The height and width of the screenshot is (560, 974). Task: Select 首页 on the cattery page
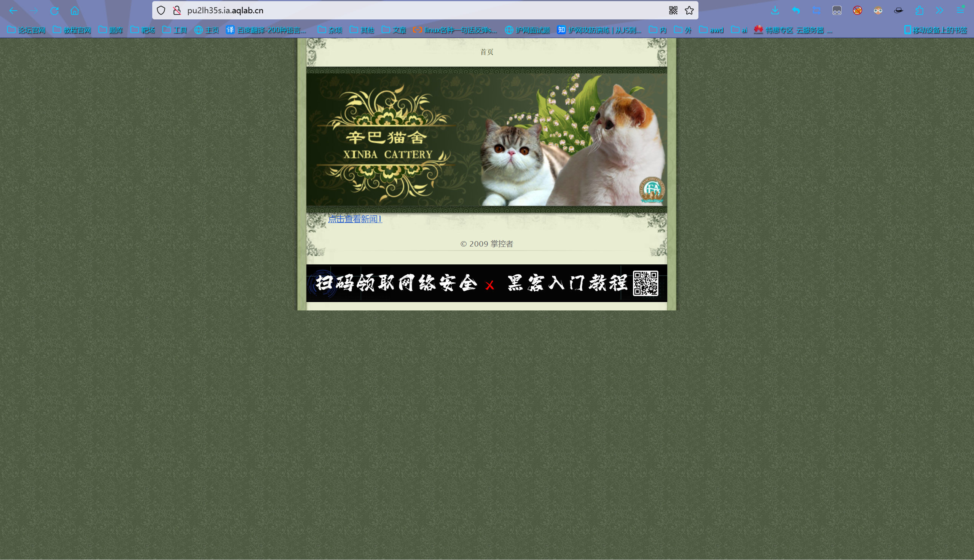[486, 52]
